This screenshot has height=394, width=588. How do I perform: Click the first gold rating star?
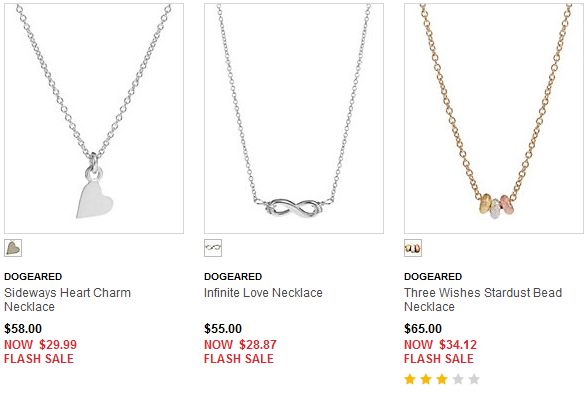tap(410, 379)
